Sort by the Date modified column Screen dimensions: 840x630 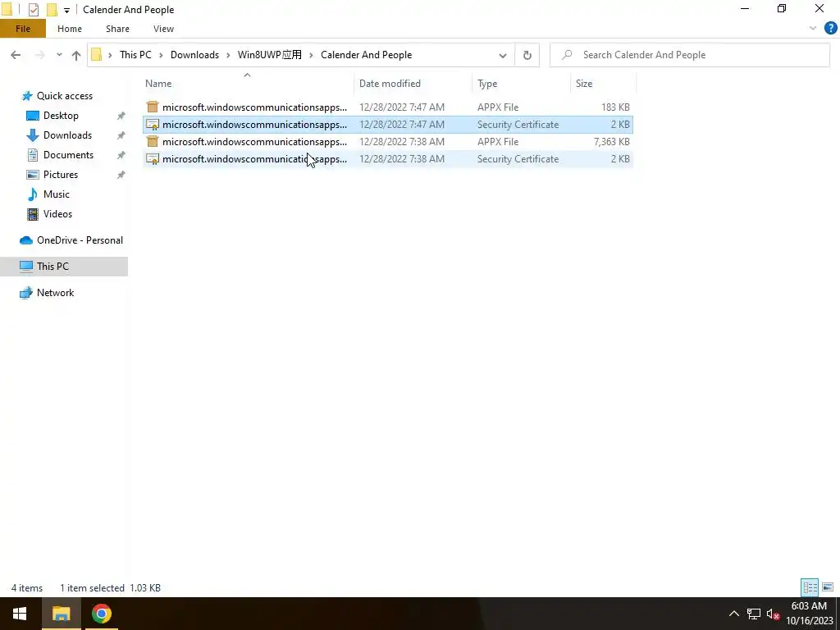click(413, 84)
